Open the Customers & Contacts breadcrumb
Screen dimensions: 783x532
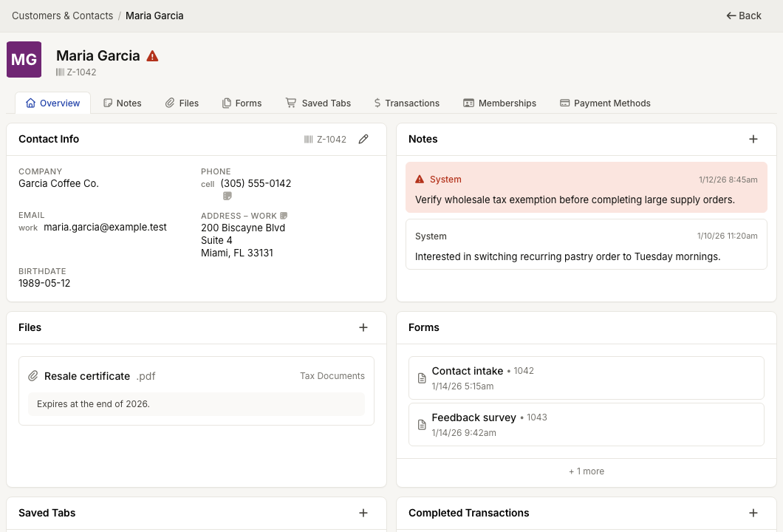(63, 16)
